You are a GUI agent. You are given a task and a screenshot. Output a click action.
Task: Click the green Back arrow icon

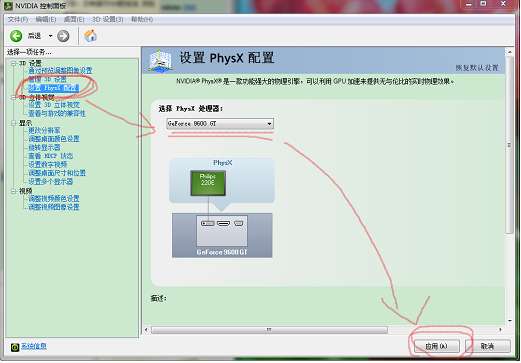pyautogui.click(x=16, y=36)
